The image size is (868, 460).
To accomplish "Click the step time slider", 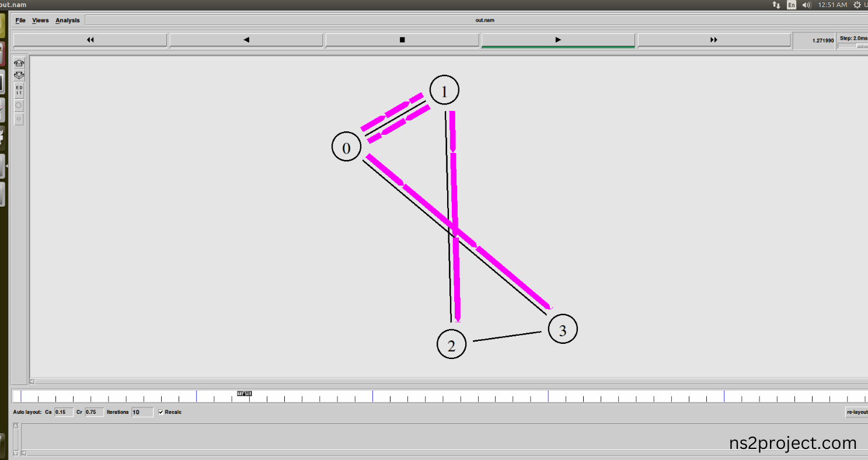I will tap(853, 46).
